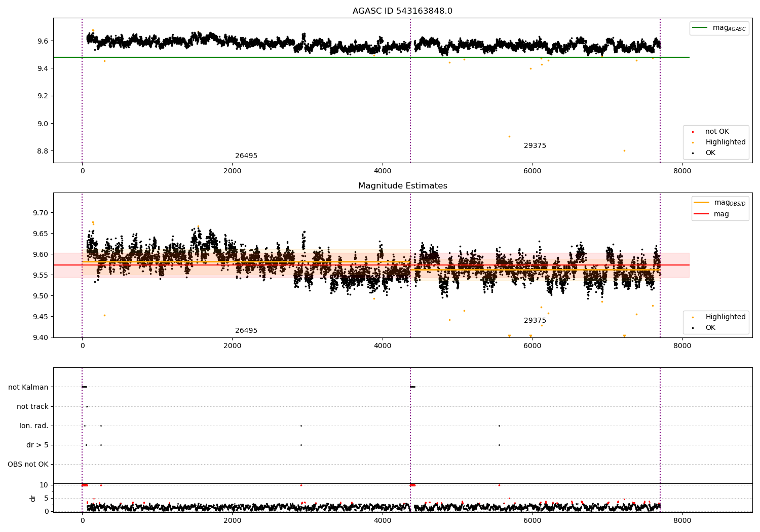Click the 'OBS not OK' y-axis label
Viewport: 760px width, 532px height.
coord(28,465)
